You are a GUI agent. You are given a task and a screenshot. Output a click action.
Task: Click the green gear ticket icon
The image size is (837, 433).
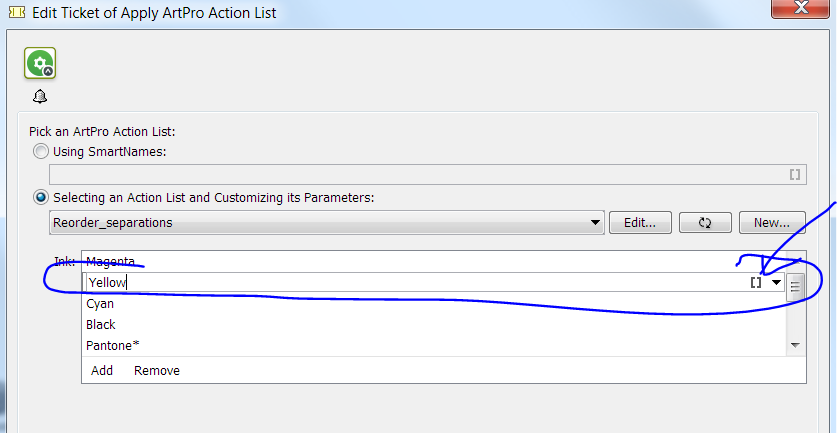pos(40,64)
